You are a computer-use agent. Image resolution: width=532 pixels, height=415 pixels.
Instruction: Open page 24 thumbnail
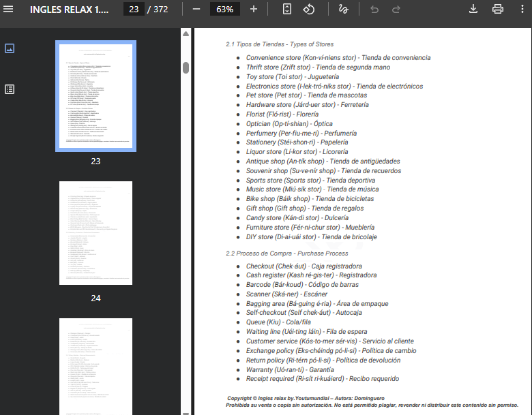95,232
